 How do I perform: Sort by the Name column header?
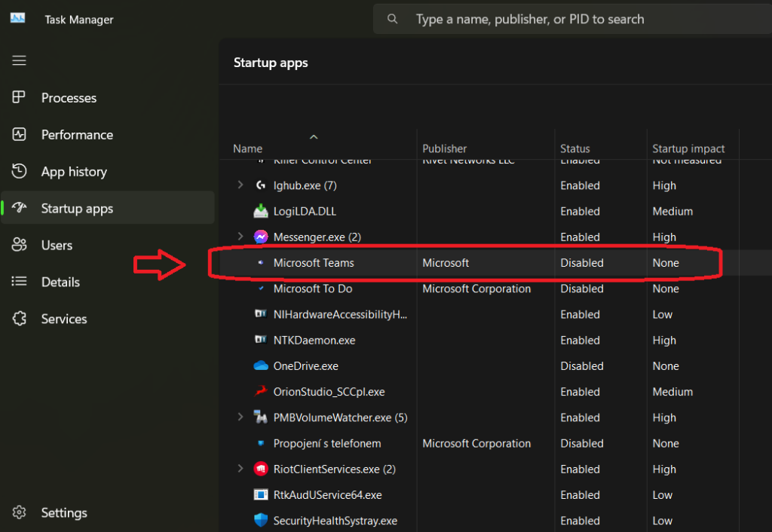point(247,148)
